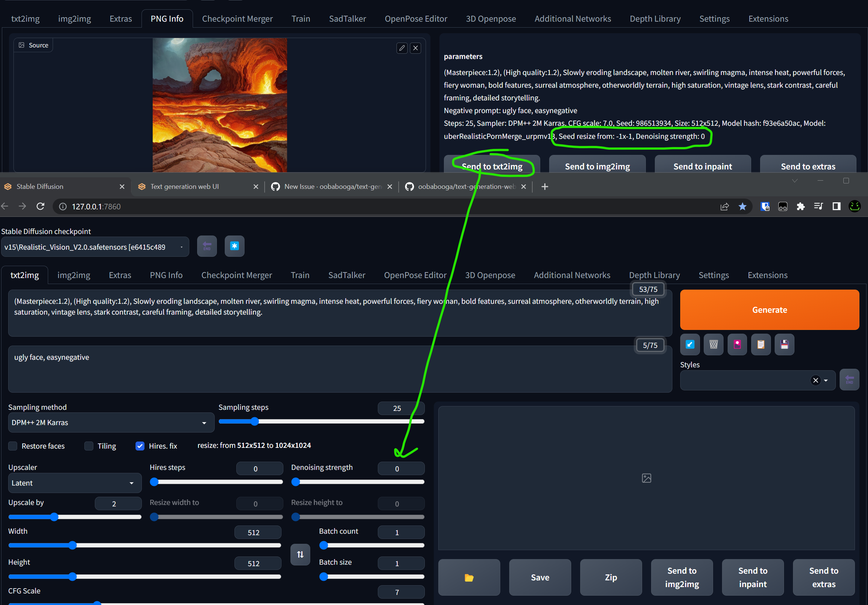The image size is (868, 605).
Task: Click the blue arrow read-parameters icon
Action: click(690, 344)
